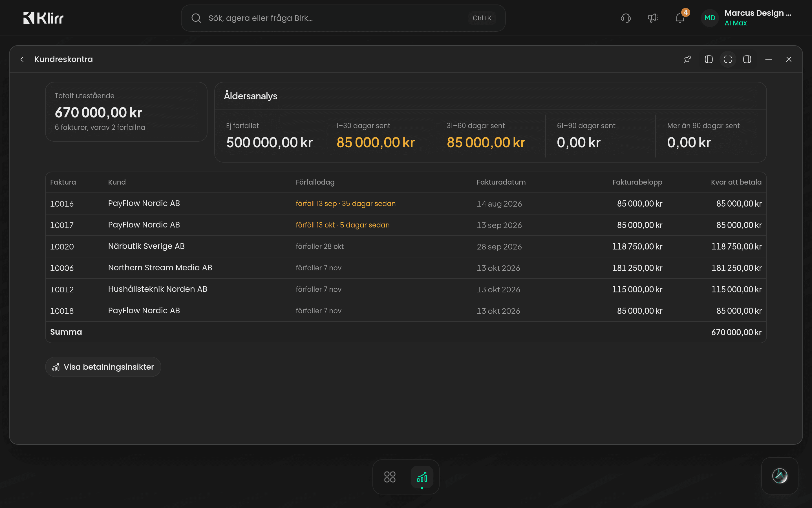Image resolution: width=812 pixels, height=508 pixels.
Task: Click Visa betalningsinsikter button
Action: pyautogui.click(x=103, y=367)
